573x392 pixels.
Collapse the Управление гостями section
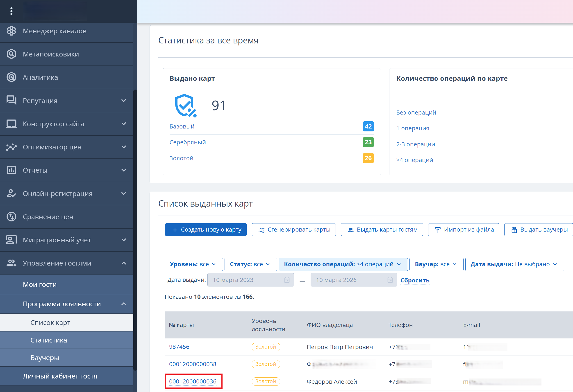(x=123, y=263)
